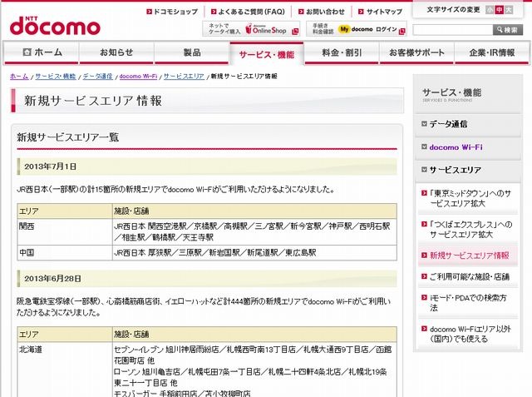
Task: Set text size to small (小)
Action: pyautogui.click(x=490, y=10)
